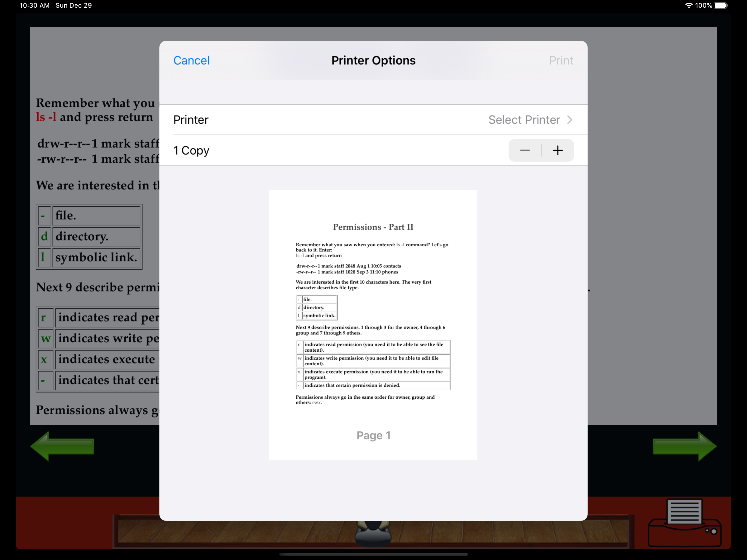Tap the Printer row label

pos(191,120)
